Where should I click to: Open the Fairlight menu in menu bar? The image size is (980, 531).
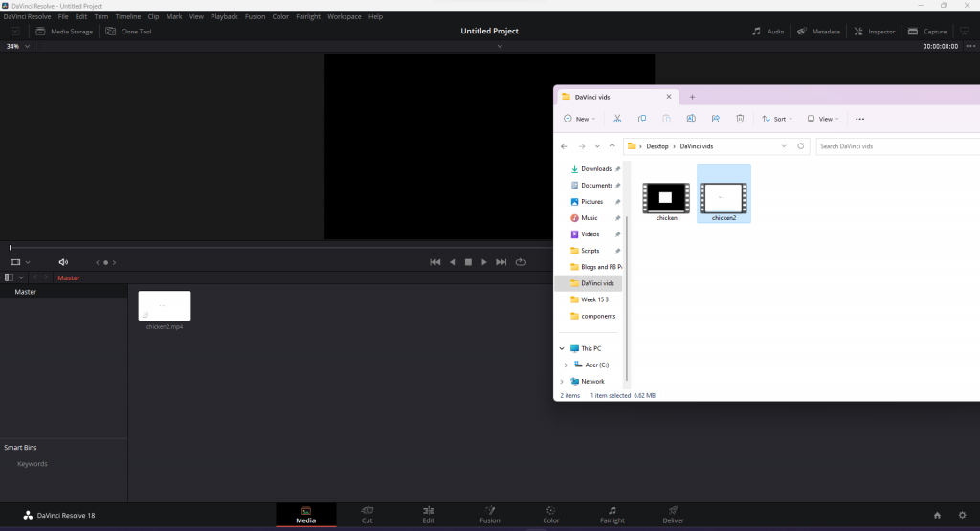click(307, 17)
